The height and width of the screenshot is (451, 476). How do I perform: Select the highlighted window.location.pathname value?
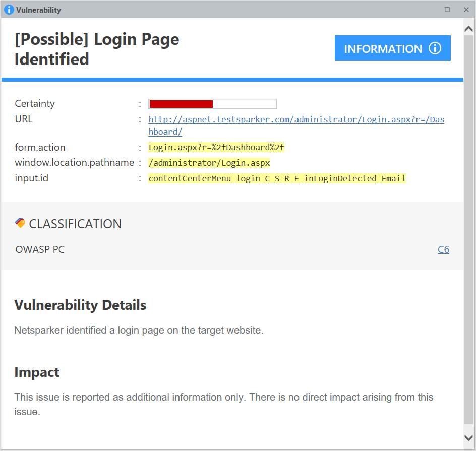click(209, 162)
